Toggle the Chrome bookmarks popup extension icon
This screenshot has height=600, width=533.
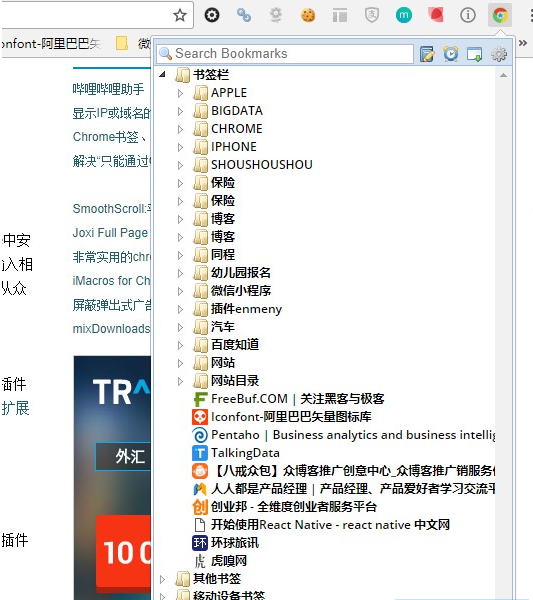tap(500, 15)
